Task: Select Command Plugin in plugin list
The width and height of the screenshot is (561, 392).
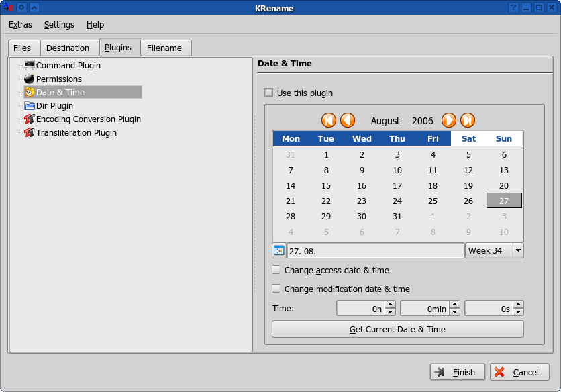Action: pyautogui.click(x=68, y=66)
